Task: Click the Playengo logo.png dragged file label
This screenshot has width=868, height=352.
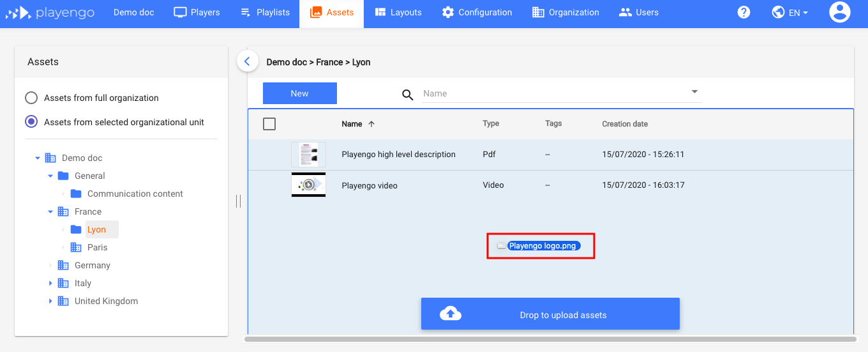Action: click(x=544, y=246)
